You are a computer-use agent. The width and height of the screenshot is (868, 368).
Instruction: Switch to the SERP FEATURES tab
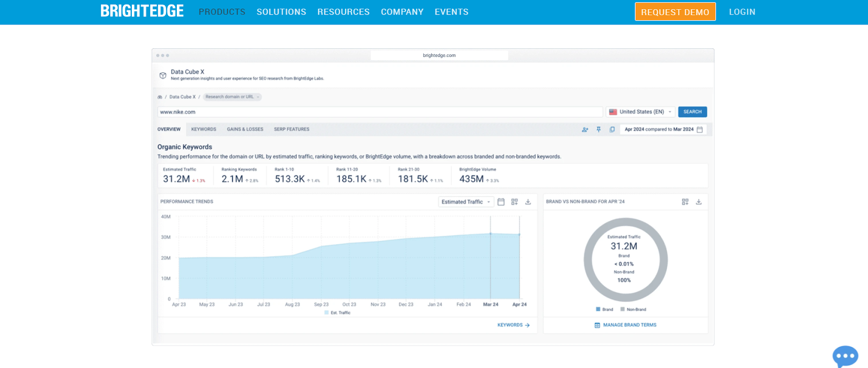[x=292, y=129]
